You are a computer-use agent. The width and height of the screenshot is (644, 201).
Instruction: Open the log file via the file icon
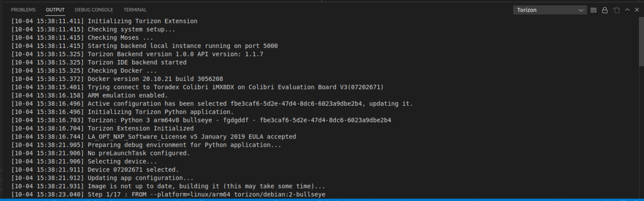[x=616, y=10]
